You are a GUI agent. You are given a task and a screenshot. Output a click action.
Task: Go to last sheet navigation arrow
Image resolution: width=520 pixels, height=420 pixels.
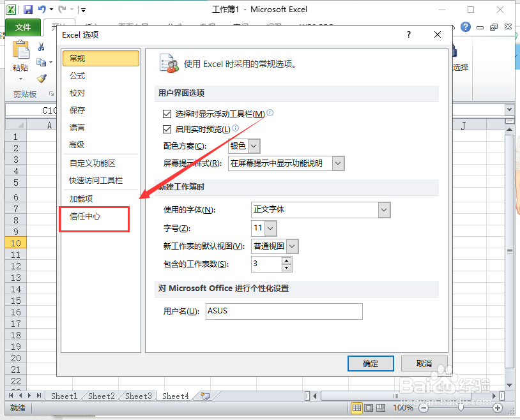pos(39,396)
